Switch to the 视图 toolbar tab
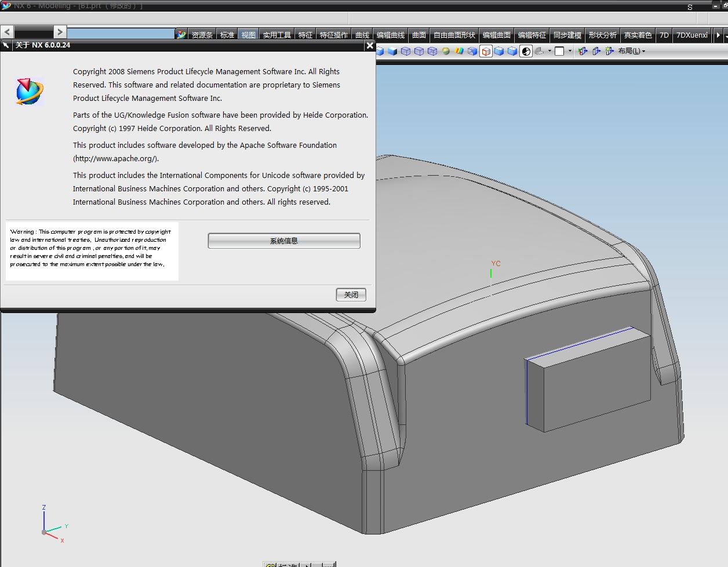The width and height of the screenshot is (728, 567). (x=249, y=35)
